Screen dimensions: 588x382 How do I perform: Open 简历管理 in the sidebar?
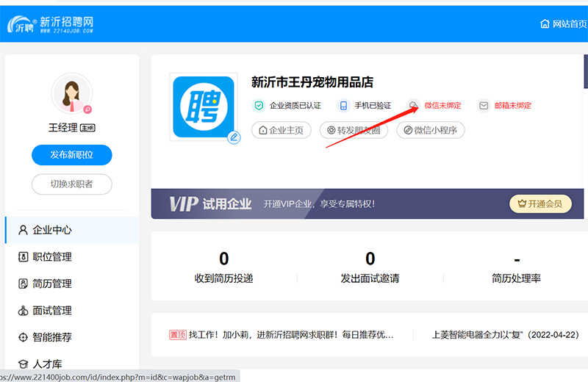51,284
